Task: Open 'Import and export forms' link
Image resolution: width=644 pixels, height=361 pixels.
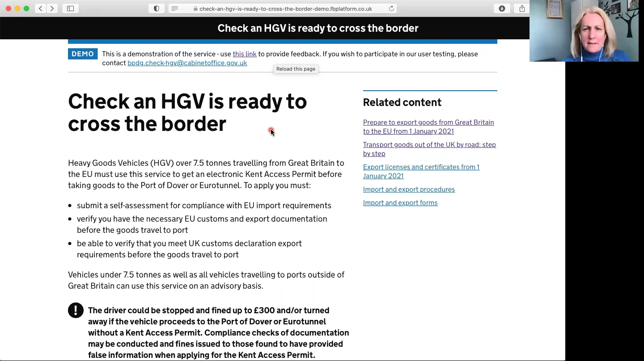Action: tap(400, 203)
